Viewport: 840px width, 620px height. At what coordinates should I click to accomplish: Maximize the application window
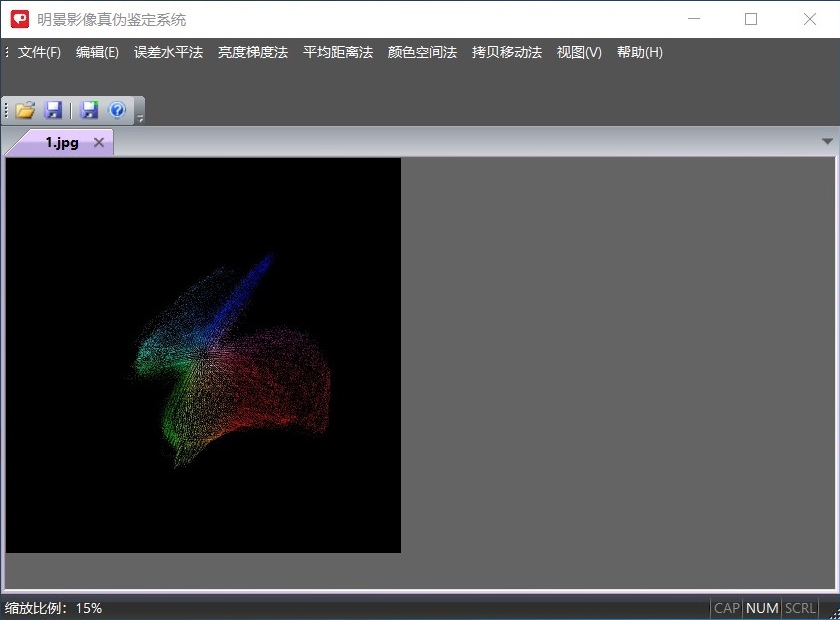point(751,19)
